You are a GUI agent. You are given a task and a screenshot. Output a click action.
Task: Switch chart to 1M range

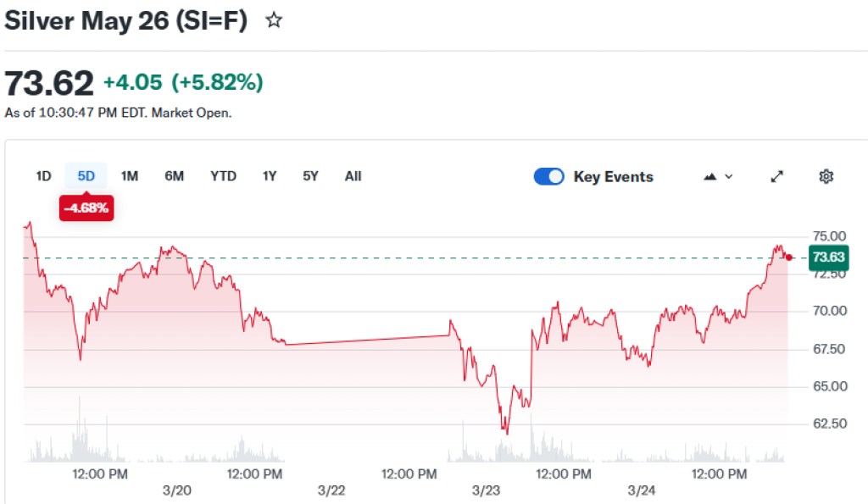130,176
